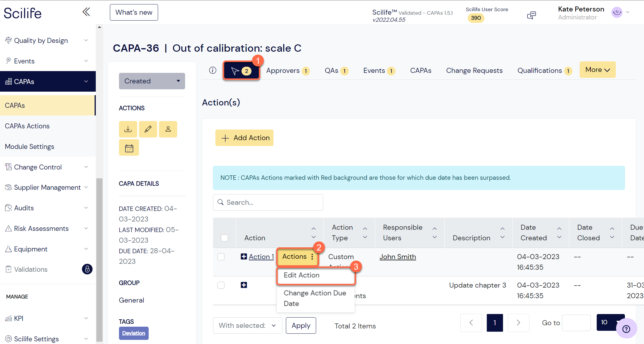This screenshot has width=644, height=344.
Task: Click the CAPAs module icon in sidebar
Action: (x=9, y=81)
